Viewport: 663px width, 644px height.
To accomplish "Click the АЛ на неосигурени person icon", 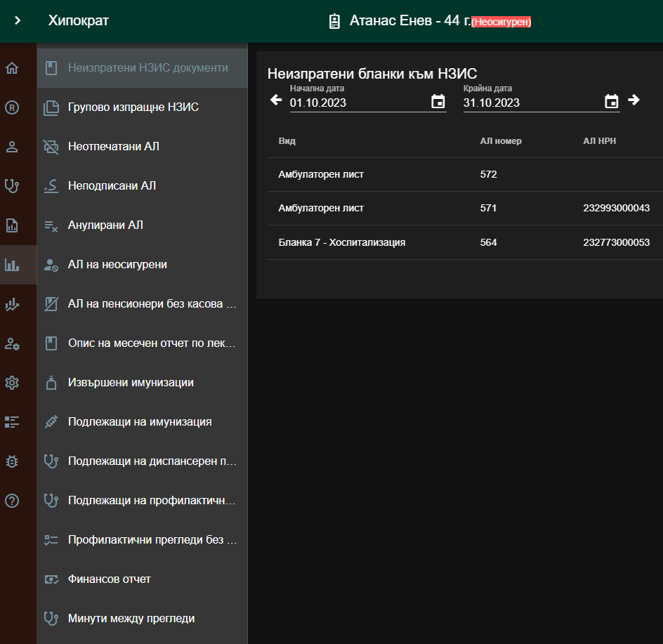I will point(51,265).
